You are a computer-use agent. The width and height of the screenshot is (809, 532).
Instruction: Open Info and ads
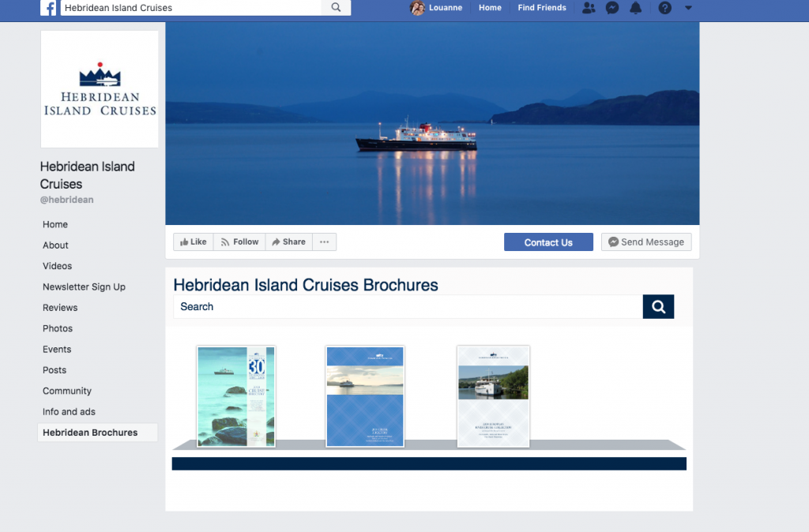70,412
